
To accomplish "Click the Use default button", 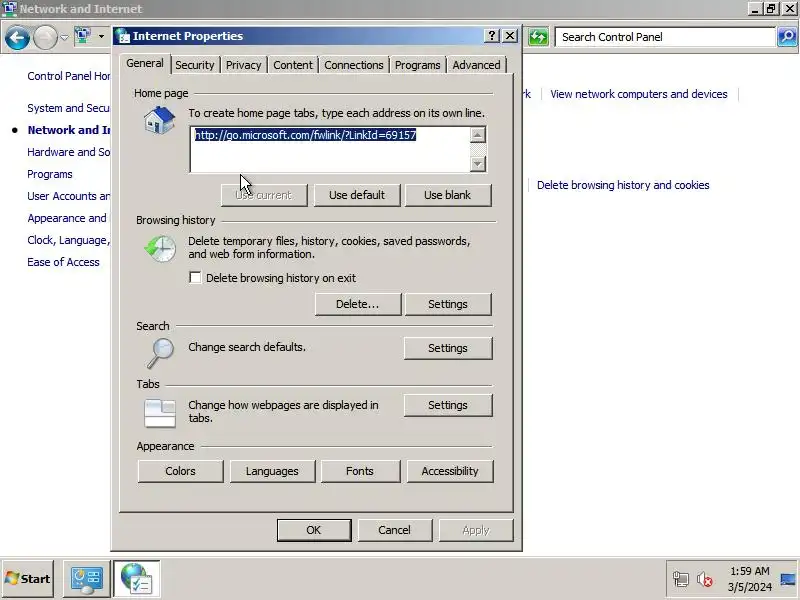I will [x=357, y=195].
